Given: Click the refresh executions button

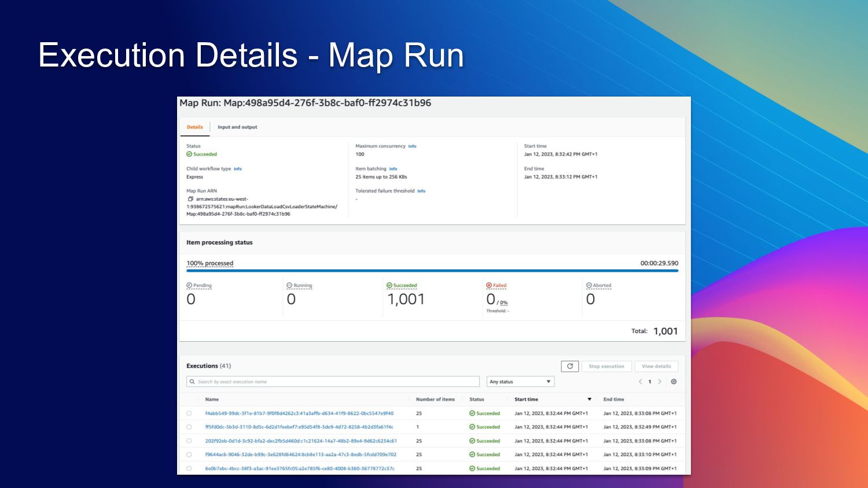Looking at the screenshot, I should tap(570, 367).
